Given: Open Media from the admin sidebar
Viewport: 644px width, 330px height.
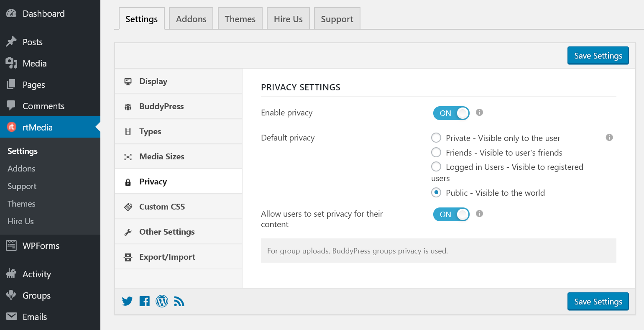Looking at the screenshot, I should [x=34, y=63].
